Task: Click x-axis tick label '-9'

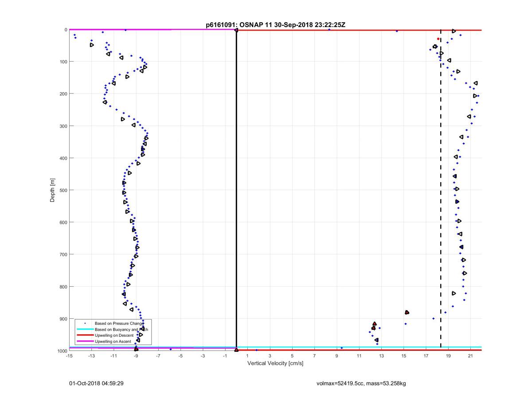Action: point(136,356)
